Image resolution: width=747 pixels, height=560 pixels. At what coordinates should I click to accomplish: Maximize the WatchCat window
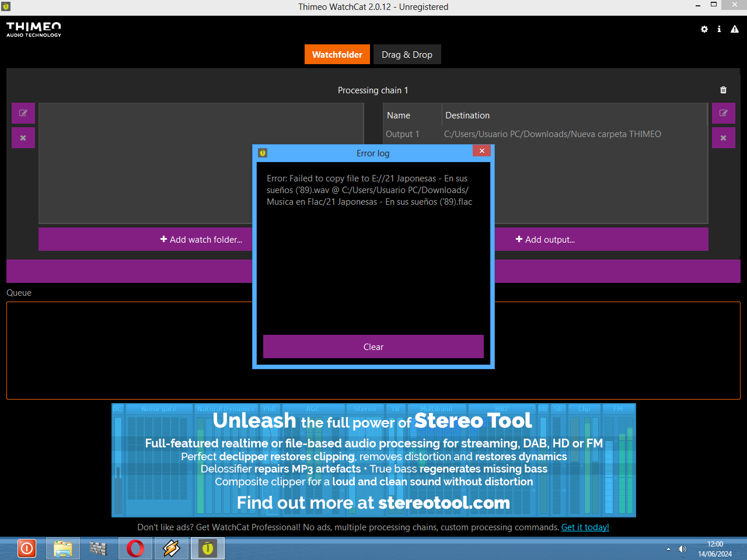(713, 5)
